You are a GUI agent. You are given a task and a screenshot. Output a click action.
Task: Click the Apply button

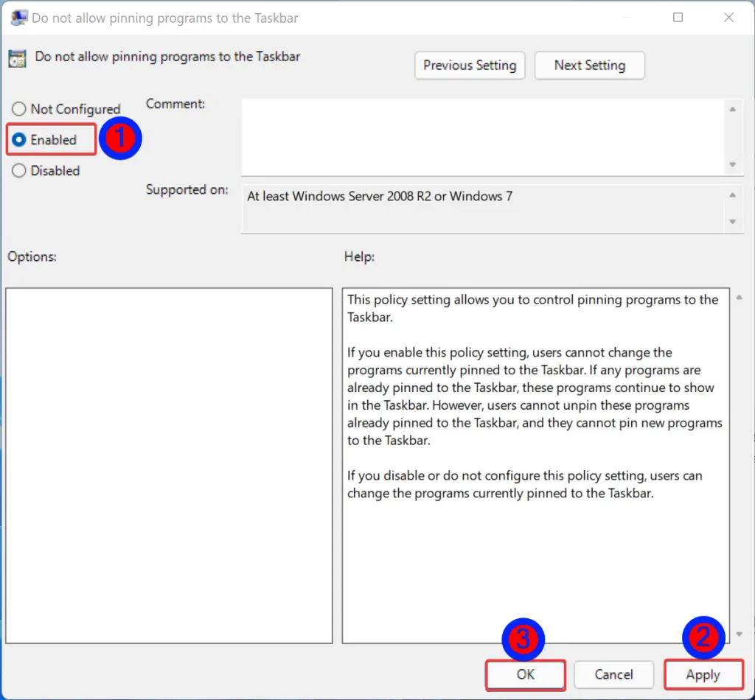click(703, 674)
